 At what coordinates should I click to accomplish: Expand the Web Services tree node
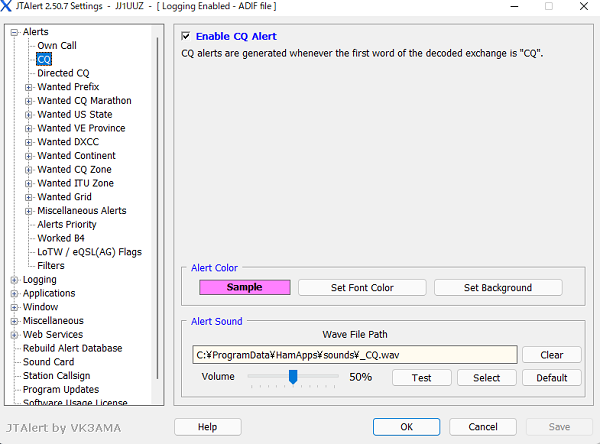pos(14,335)
